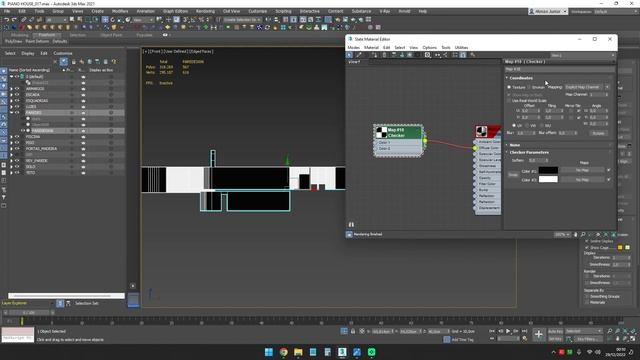
Task: Open the Render Setup teapot icon
Action: [338, 20]
